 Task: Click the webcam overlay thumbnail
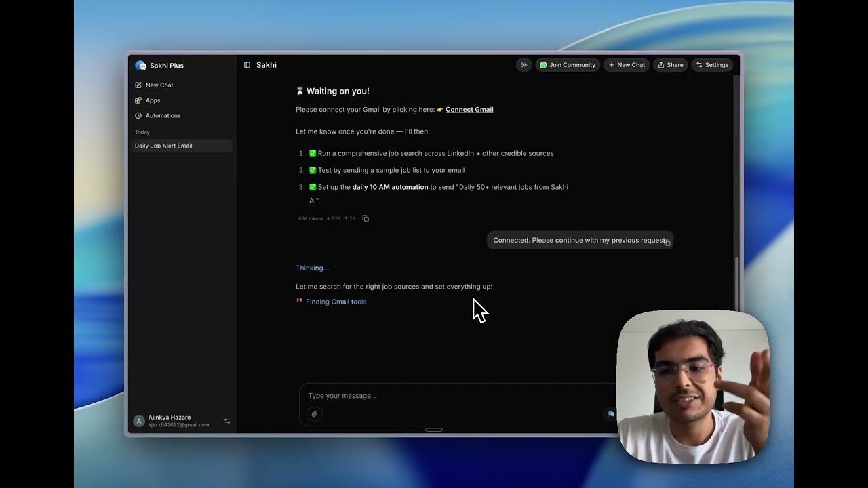point(693,386)
